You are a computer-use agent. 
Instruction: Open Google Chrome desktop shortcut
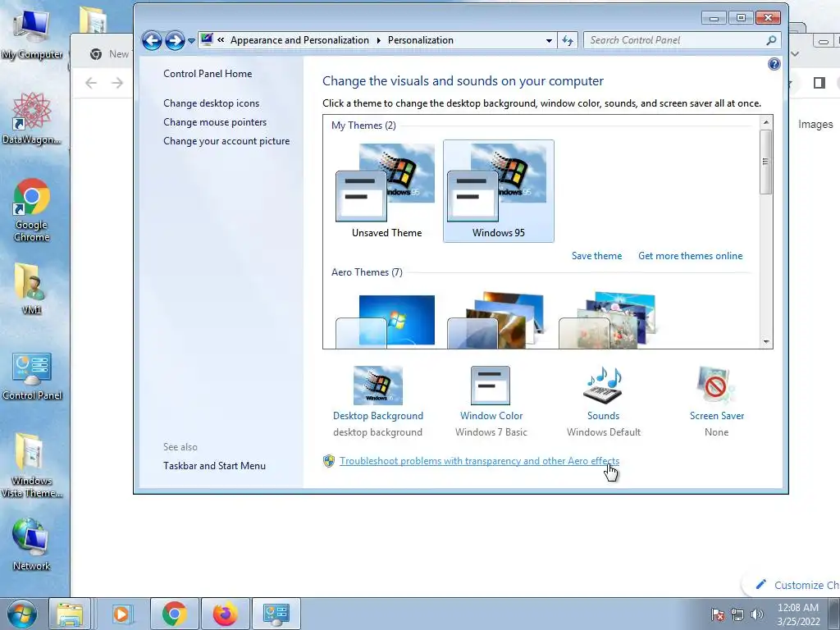click(x=32, y=210)
